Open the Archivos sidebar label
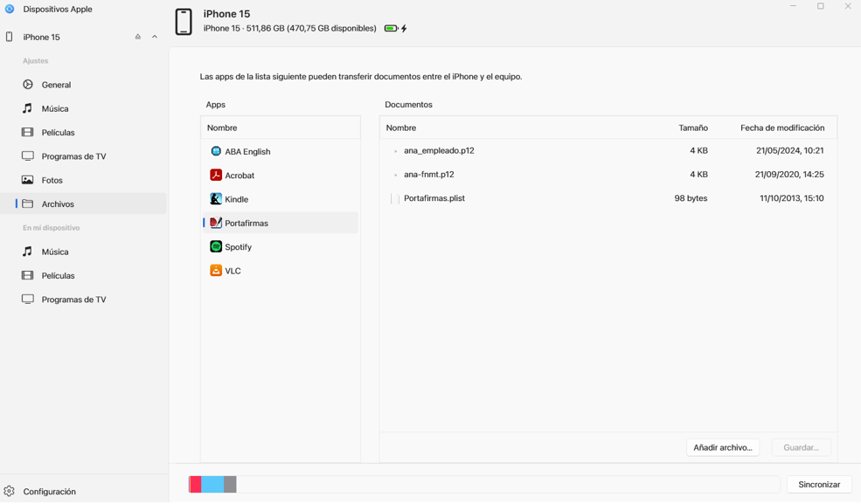Image resolution: width=861 pixels, height=504 pixels. tap(58, 204)
